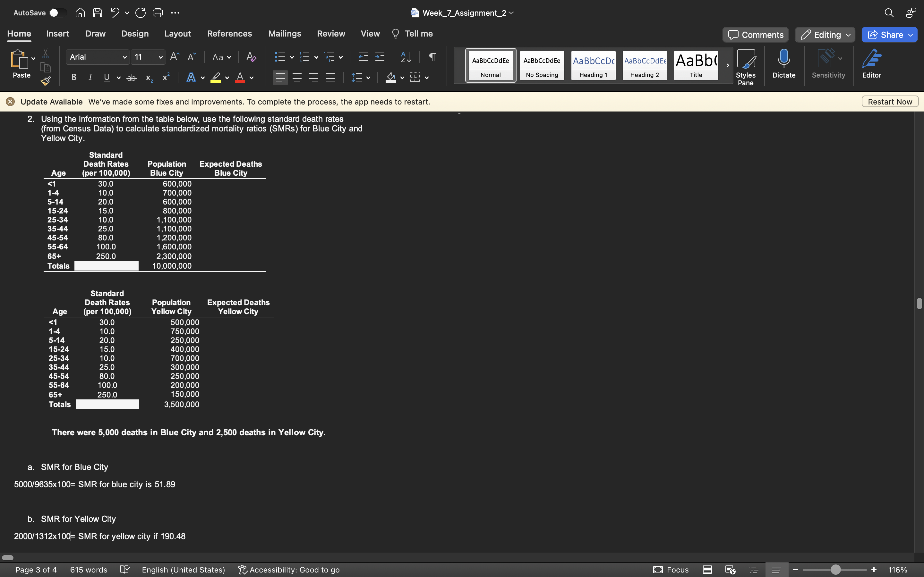Click the Restart Now button
924x577 pixels.
pos(890,102)
